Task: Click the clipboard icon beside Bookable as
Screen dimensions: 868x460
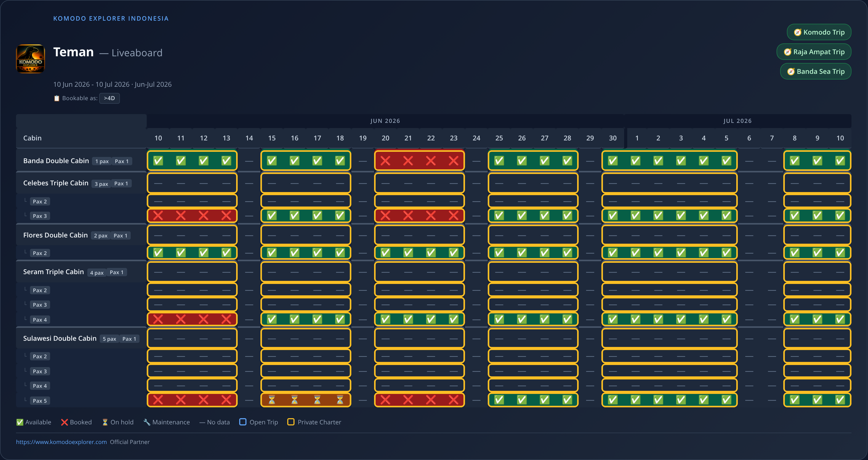Action: [57, 98]
